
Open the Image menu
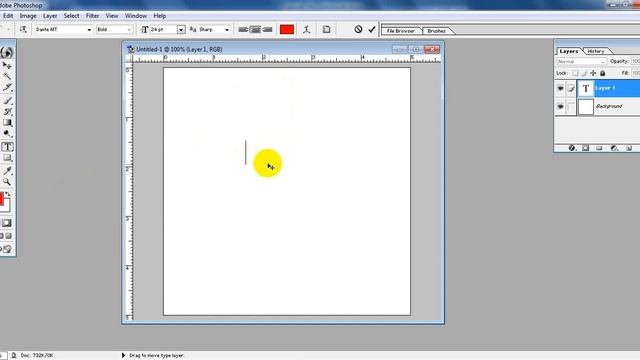click(x=28, y=16)
